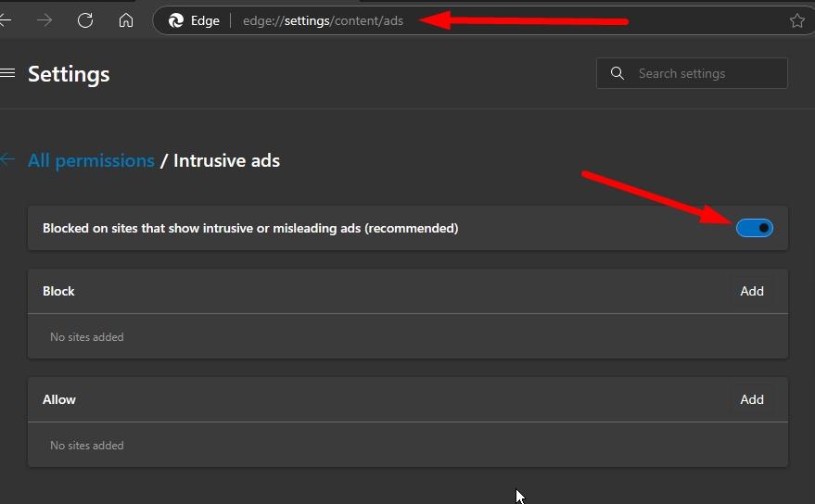Toggle off intrusive ads blocking switch
The height and width of the screenshot is (504, 815).
pos(754,228)
